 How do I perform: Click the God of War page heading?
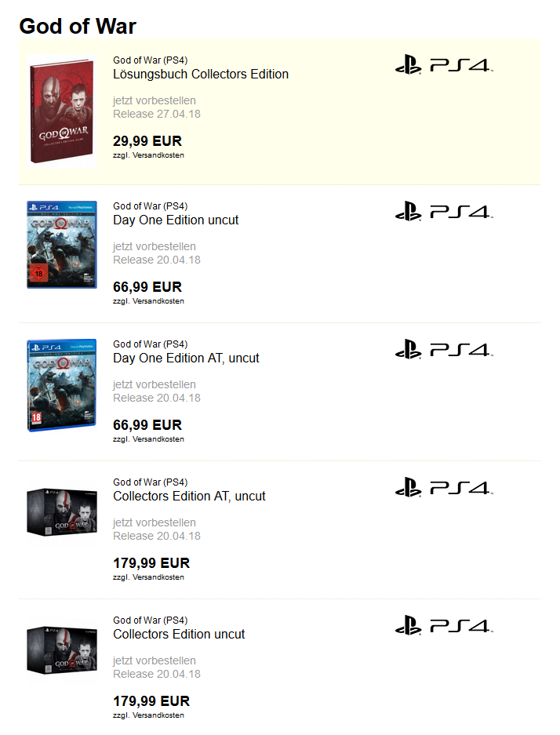[x=78, y=26]
